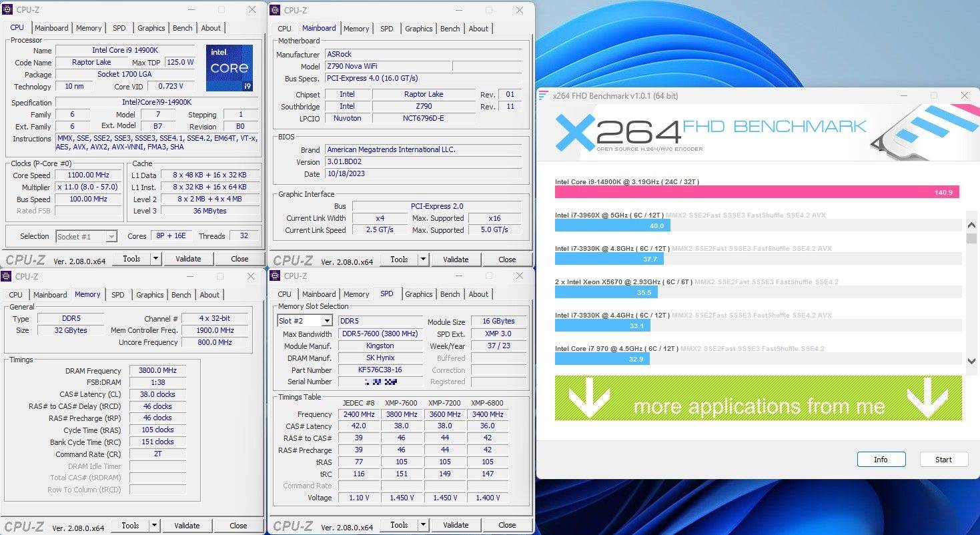The image size is (980, 535).
Task: Click the benchmark results scrollbar thumb
Action: click(x=971, y=239)
